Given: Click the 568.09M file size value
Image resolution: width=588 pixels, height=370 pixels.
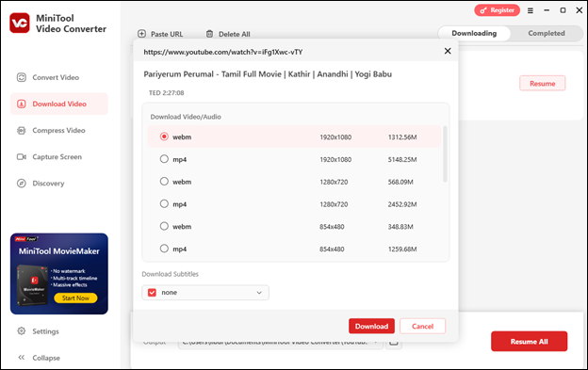Looking at the screenshot, I should 400,182.
